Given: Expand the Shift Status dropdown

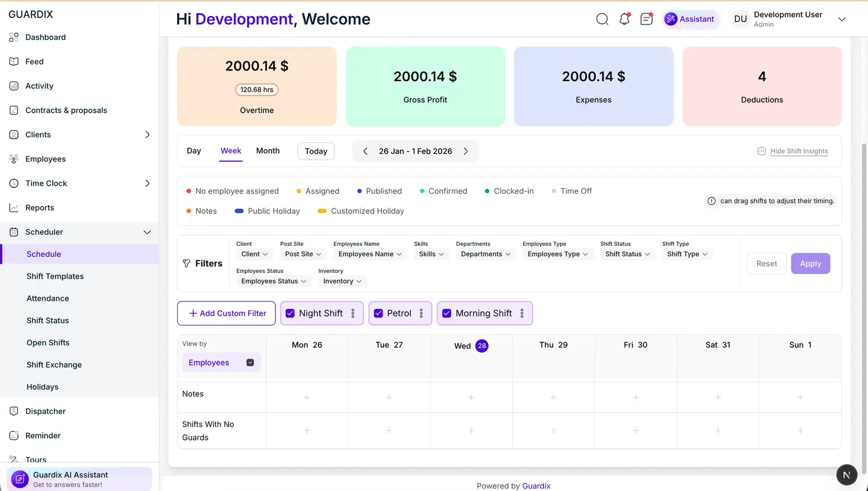Looking at the screenshot, I should [627, 254].
